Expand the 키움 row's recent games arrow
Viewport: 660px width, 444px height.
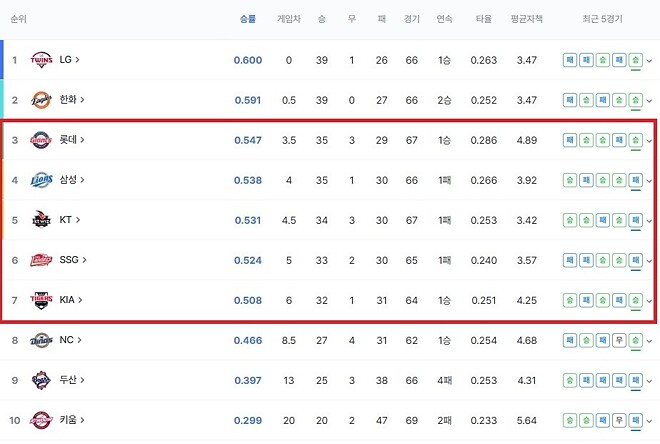click(649, 420)
